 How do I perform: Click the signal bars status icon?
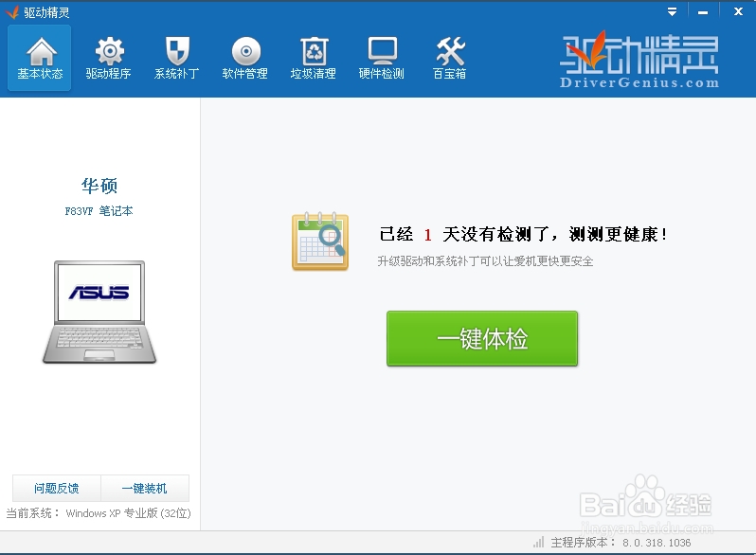click(538, 543)
